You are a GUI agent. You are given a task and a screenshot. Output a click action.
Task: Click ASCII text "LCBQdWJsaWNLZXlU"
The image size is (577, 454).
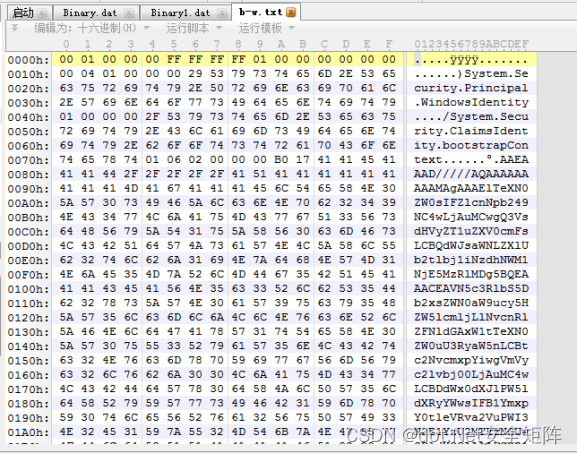click(x=471, y=246)
